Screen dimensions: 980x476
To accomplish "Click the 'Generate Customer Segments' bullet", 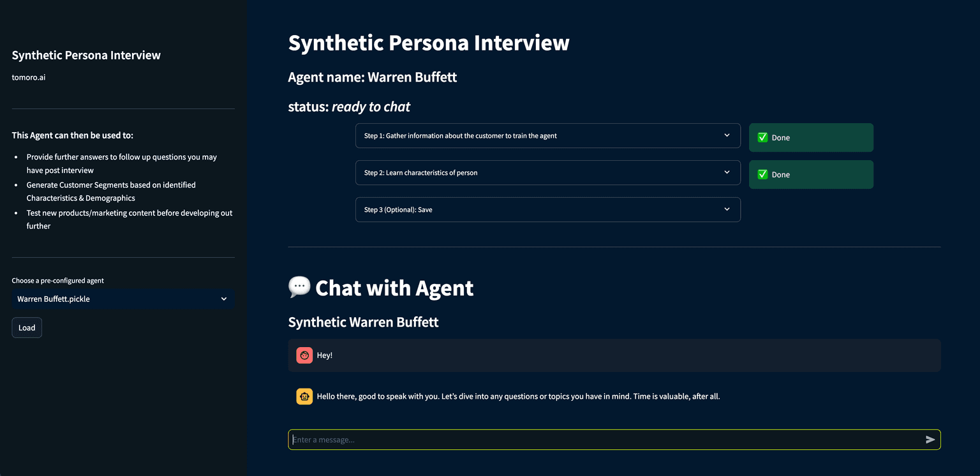I will (x=111, y=191).
